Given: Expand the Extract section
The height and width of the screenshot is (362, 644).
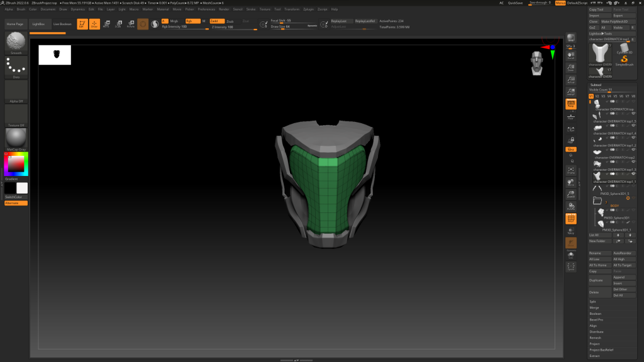Looking at the screenshot, I should (594, 356).
